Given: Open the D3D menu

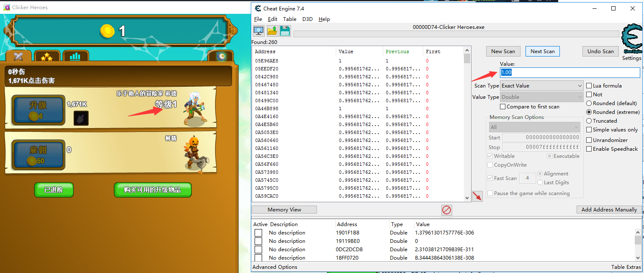Looking at the screenshot, I should pyautogui.click(x=307, y=19).
